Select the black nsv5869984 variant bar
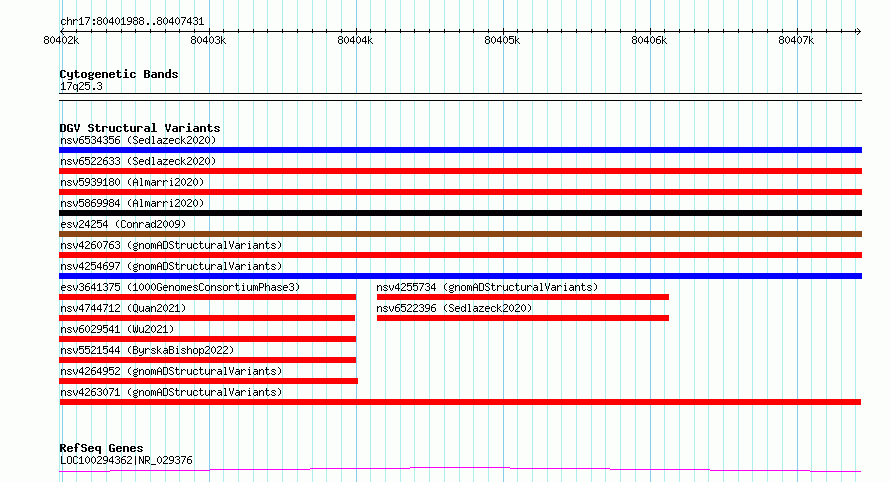 click(x=460, y=213)
